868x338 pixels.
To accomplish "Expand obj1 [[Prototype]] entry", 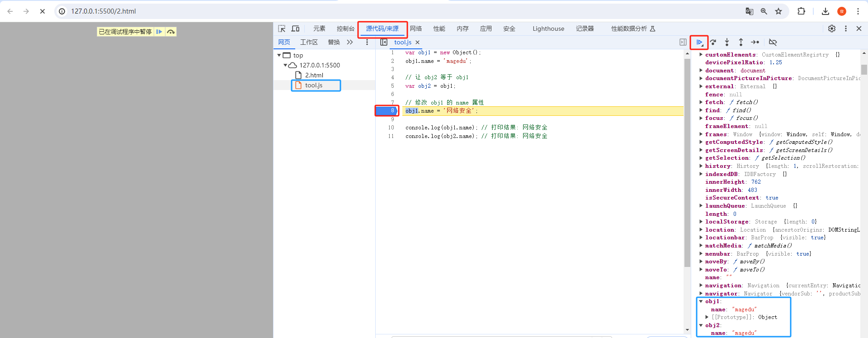I will point(707,317).
